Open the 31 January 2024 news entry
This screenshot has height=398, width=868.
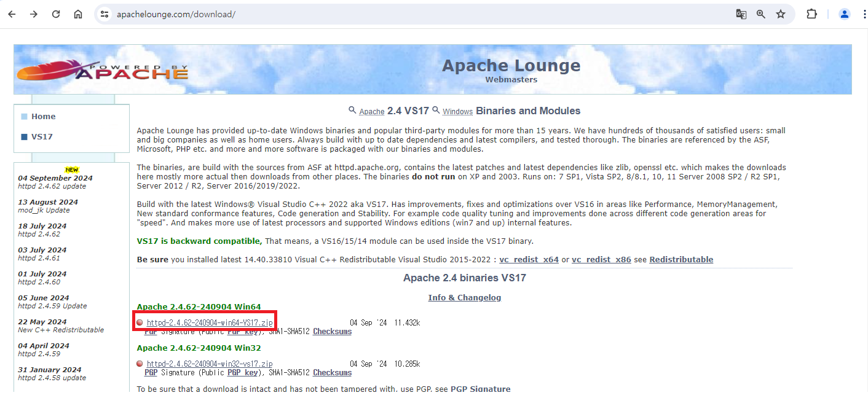coord(52,373)
